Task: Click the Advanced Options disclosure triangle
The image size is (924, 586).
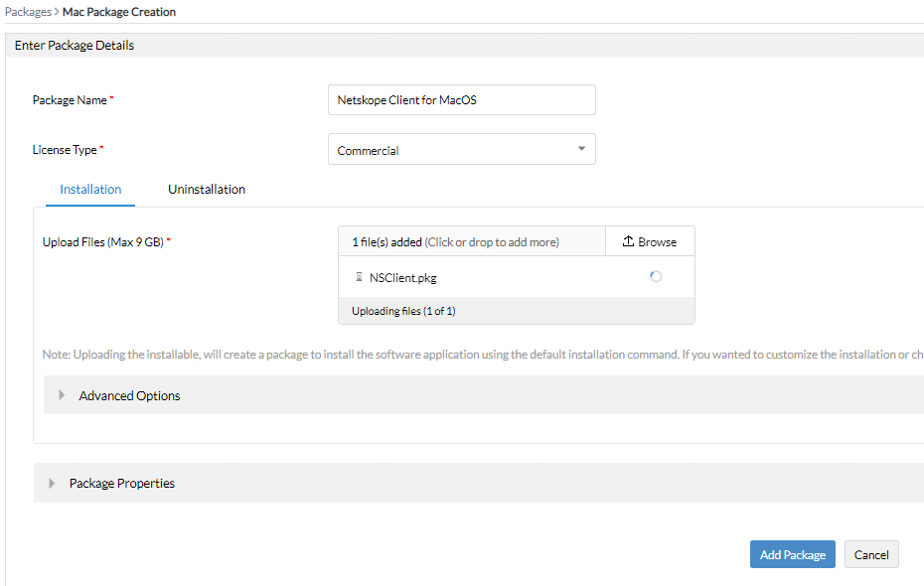Action: [x=61, y=395]
